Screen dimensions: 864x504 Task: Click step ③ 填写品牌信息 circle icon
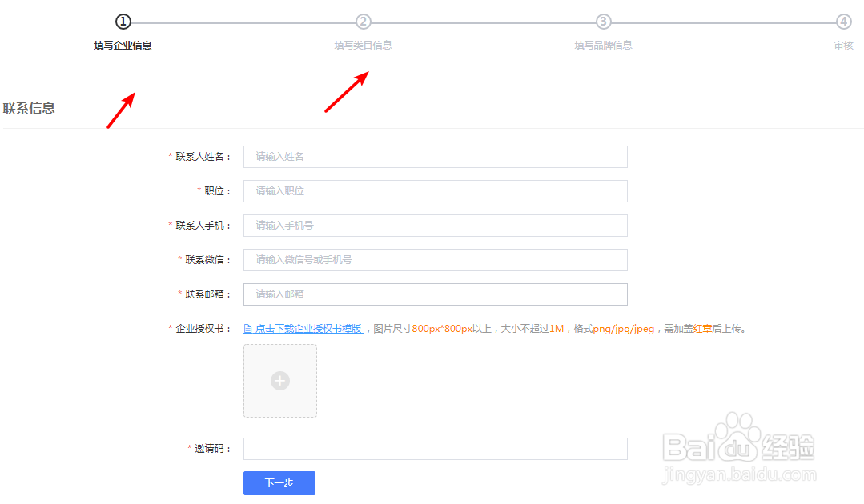(x=603, y=22)
